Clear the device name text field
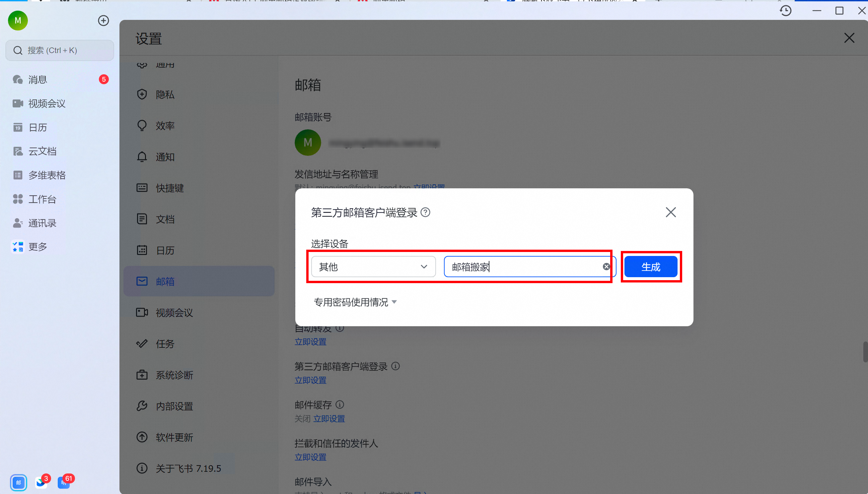The width and height of the screenshot is (868, 494). click(x=606, y=267)
